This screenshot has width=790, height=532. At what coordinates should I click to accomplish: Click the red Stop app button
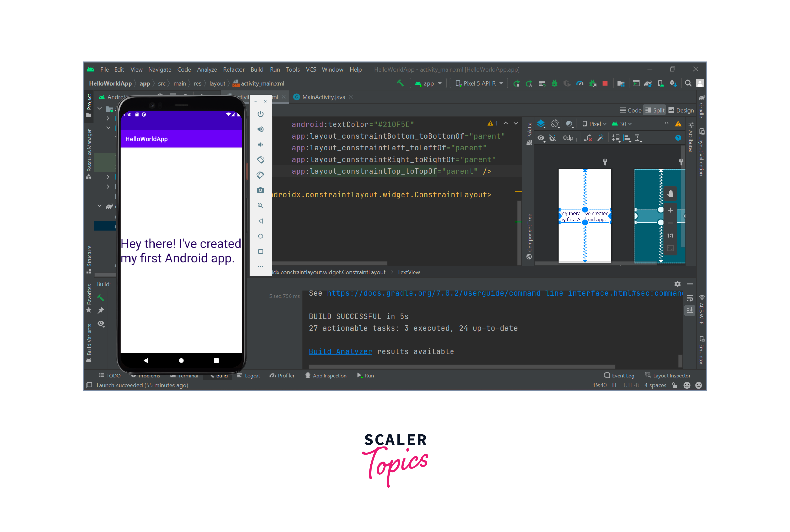tap(605, 83)
